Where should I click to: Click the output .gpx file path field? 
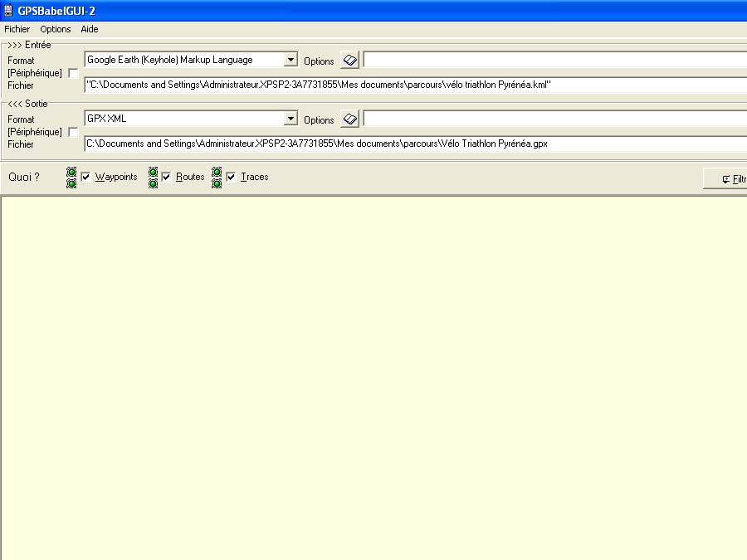415,144
